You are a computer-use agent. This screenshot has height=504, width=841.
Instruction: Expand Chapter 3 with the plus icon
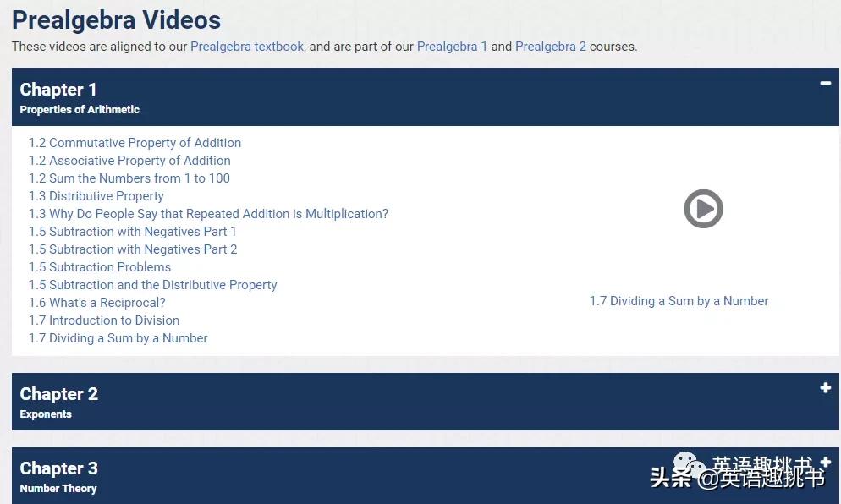(825, 463)
